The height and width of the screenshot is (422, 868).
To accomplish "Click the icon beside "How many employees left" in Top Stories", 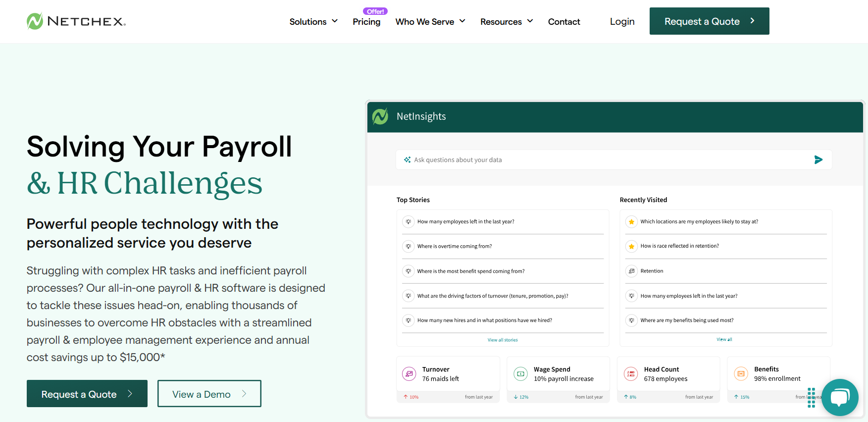I will point(408,221).
